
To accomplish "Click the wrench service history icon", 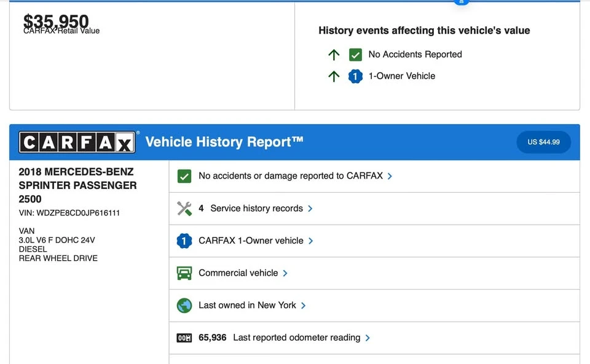I will click(x=184, y=209).
